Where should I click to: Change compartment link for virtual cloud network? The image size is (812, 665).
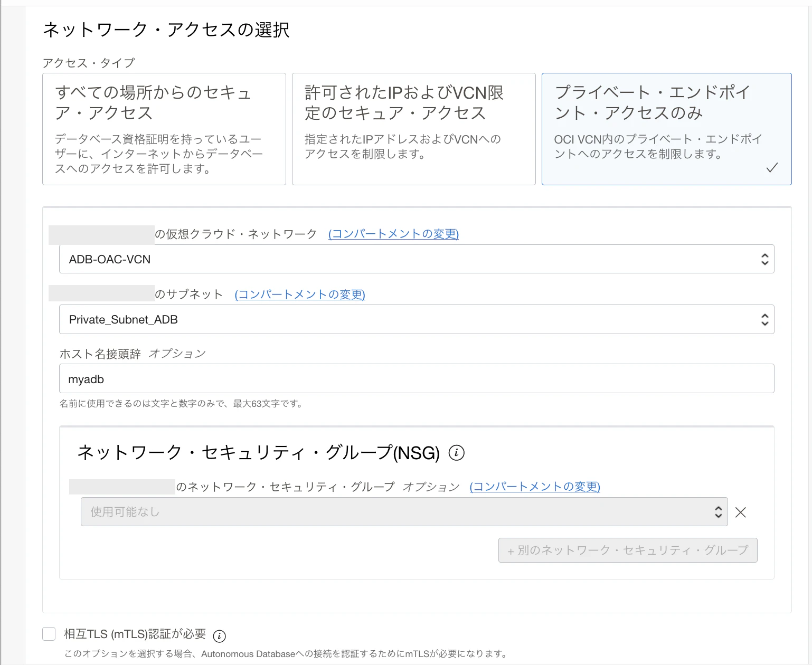tap(393, 234)
